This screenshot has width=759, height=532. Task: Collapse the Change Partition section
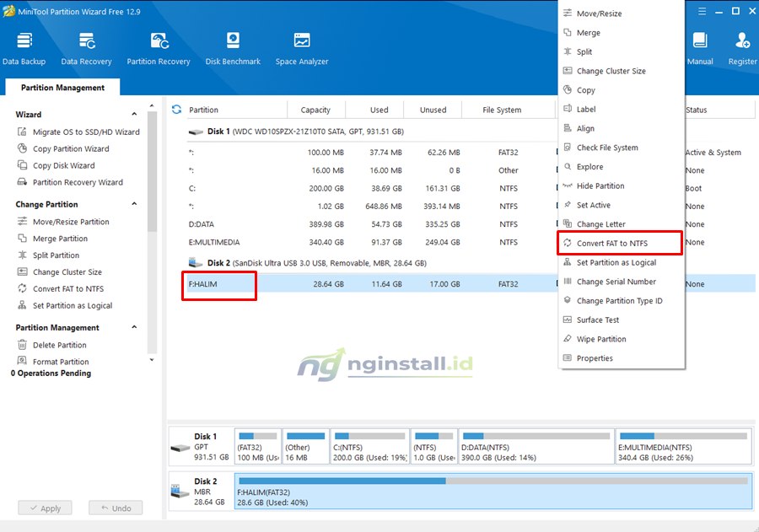click(x=134, y=204)
